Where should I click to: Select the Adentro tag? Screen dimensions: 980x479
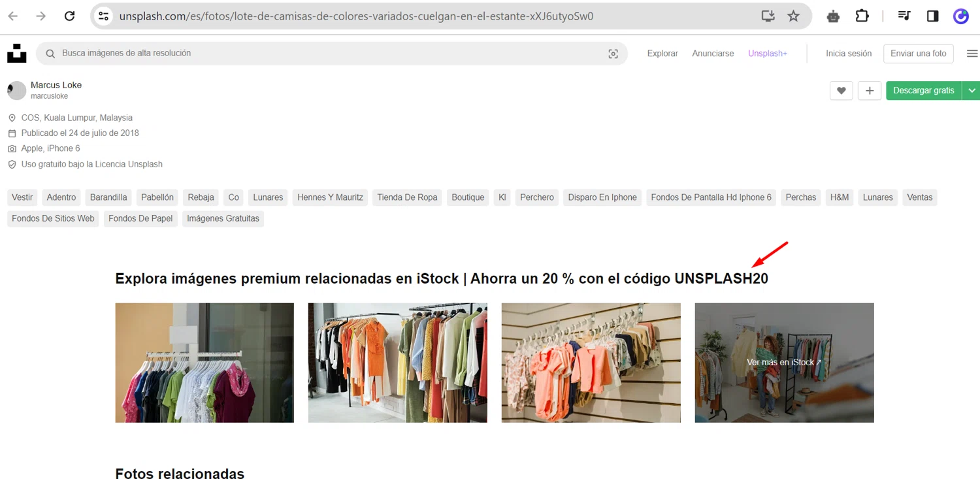tap(61, 197)
